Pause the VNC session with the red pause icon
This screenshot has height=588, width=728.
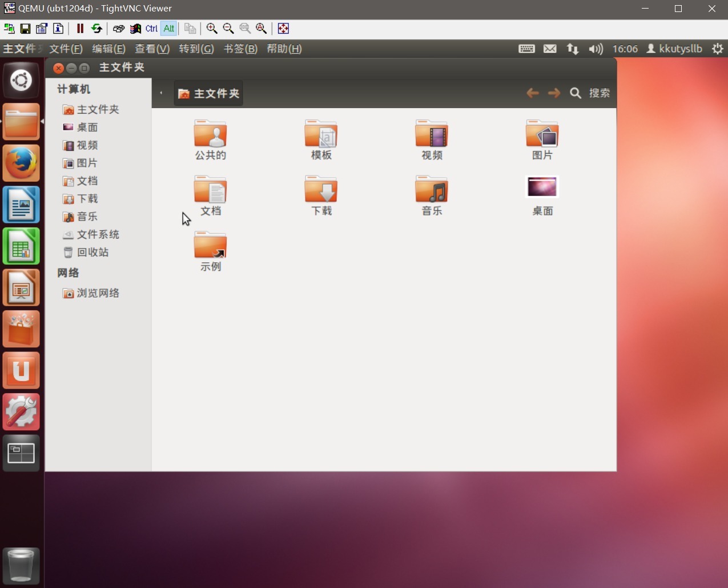[x=80, y=29]
